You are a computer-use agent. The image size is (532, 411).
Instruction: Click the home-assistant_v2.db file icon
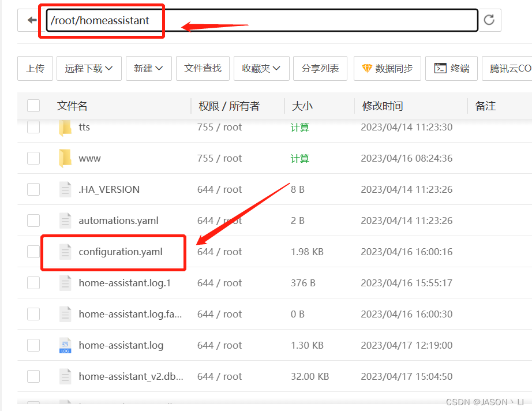pyautogui.click(x=65, y=376)
